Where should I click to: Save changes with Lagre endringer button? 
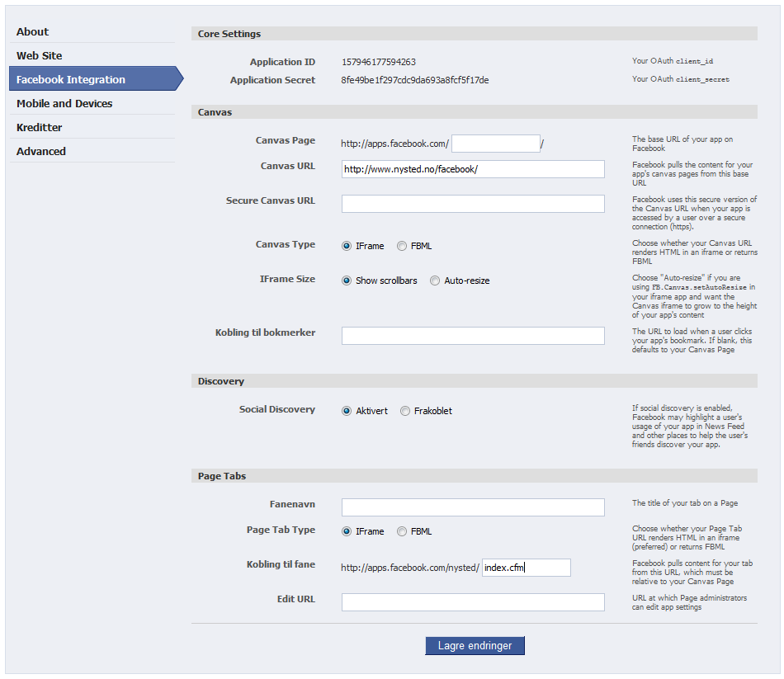point(475,645)
